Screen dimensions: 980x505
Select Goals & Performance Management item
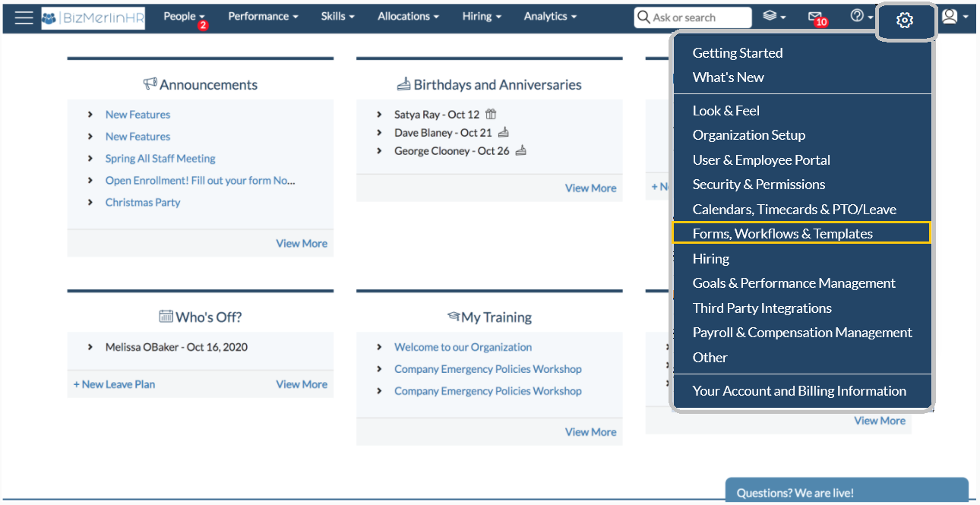794,283
